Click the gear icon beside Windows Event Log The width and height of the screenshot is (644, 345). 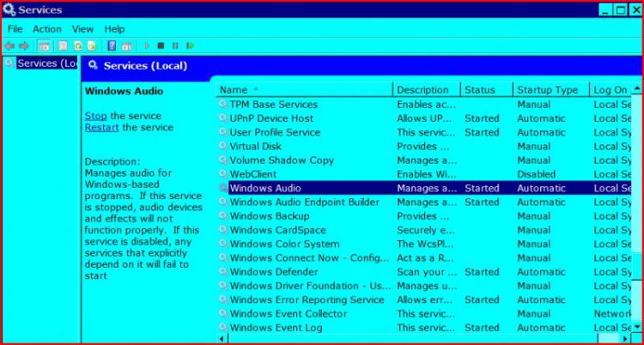click(x=223, y=328)
